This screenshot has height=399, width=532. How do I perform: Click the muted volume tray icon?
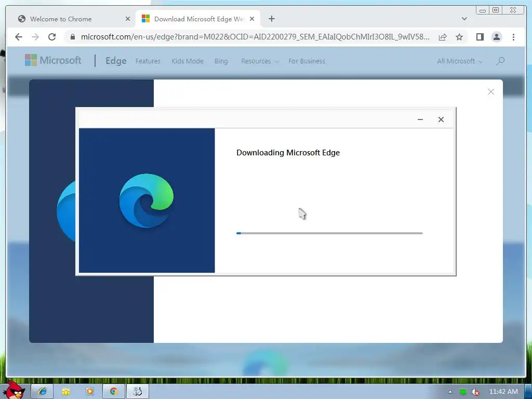(x=475, y=392)
